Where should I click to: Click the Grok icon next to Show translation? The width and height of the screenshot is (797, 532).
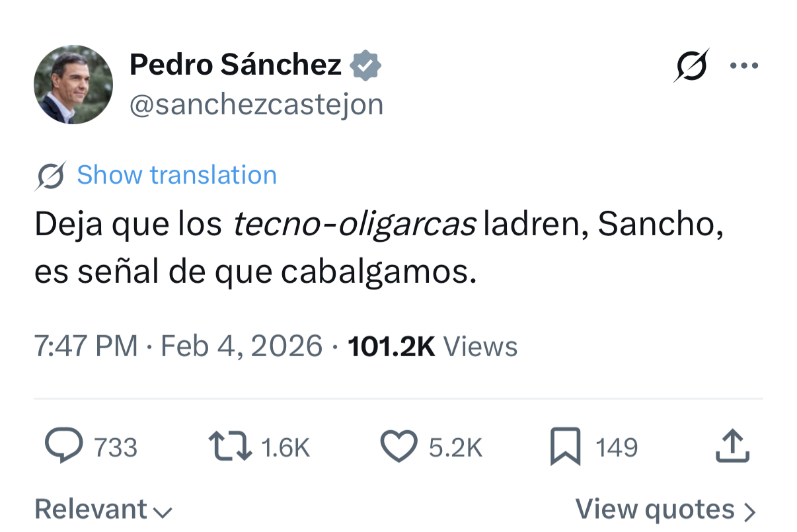[51, 176]
